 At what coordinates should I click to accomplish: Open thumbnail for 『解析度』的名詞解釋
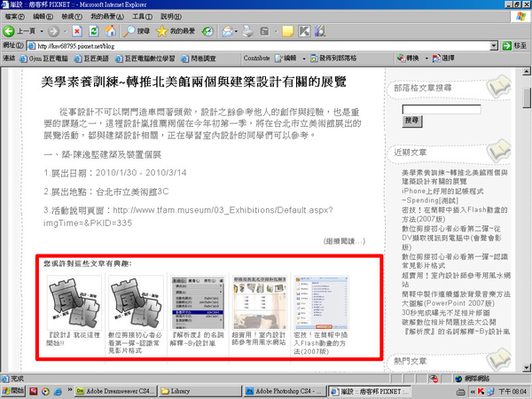point(198,302)
